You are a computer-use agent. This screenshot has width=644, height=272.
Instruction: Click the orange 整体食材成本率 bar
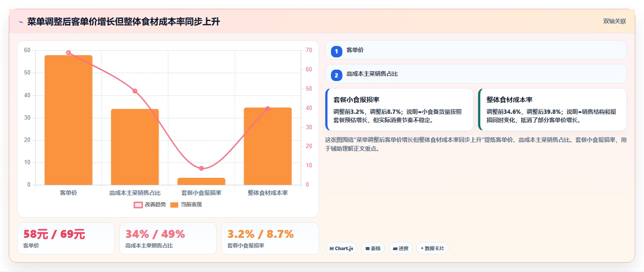coord(268,146)
